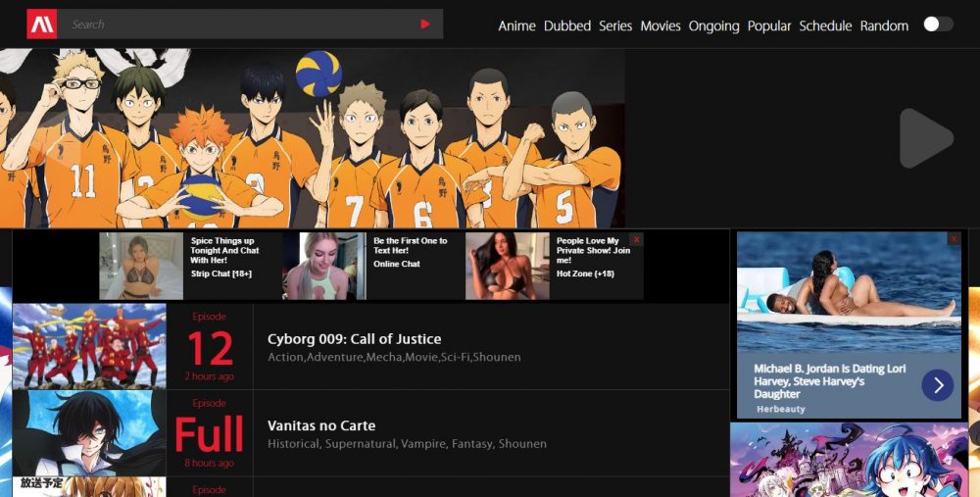Click the Full episode label for Vanitas
Viewport: 980px width, 497px height.
(209, 435)
